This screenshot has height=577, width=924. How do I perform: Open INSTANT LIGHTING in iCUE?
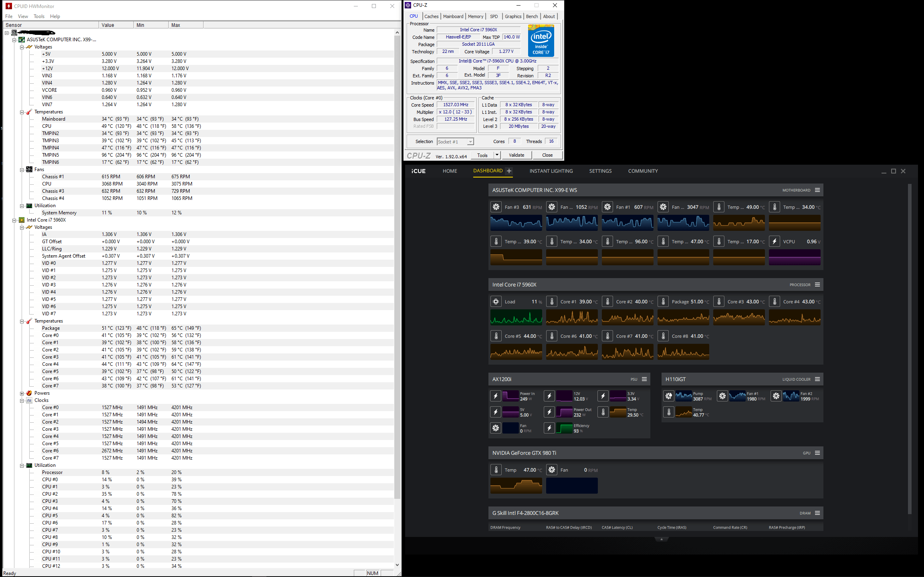(551, 171)
